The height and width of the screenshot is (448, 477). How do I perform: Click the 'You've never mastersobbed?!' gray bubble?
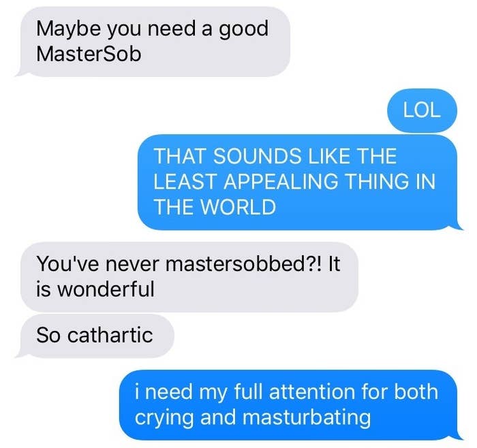(189, 277)
